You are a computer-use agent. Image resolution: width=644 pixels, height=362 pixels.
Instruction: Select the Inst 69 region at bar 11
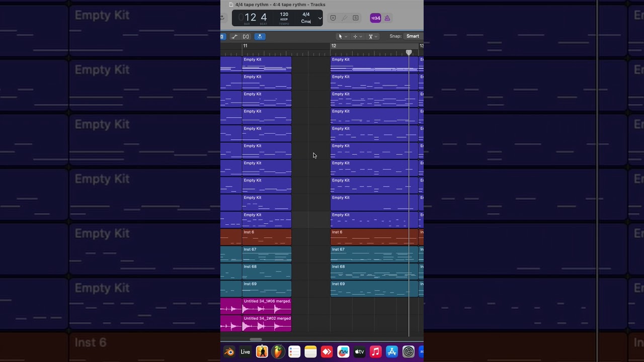[x=267, y=289]
